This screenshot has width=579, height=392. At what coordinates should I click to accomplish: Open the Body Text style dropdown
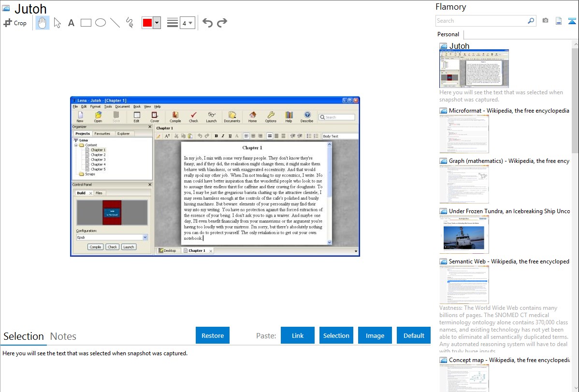pos(340,136)
